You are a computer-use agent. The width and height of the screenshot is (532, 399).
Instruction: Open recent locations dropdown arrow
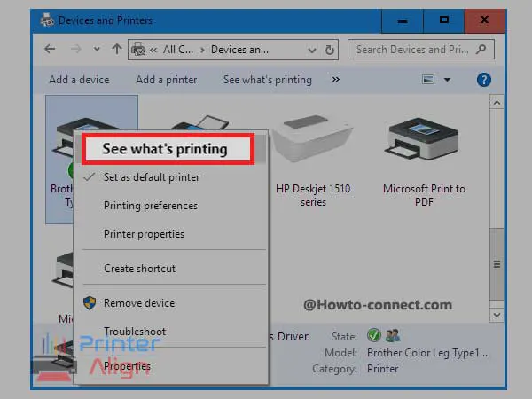[97, 49]
